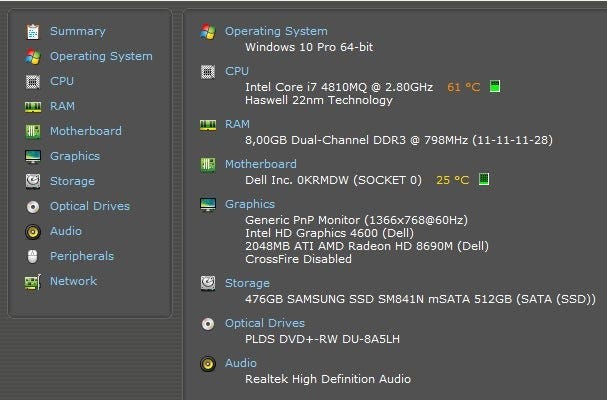This screenshot has height=400, width=607.
Task: Click the RAM module icon in sidebar
Action: tap(33, 107)
